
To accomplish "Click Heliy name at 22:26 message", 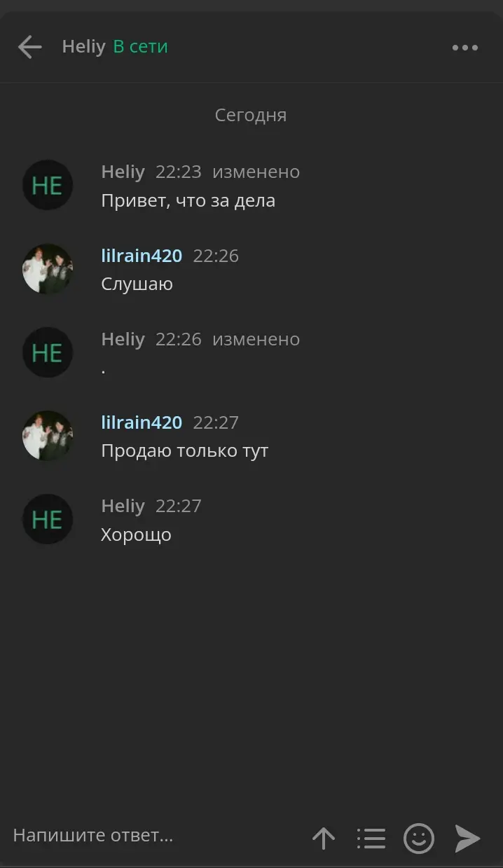I will (x=123, y=339).
